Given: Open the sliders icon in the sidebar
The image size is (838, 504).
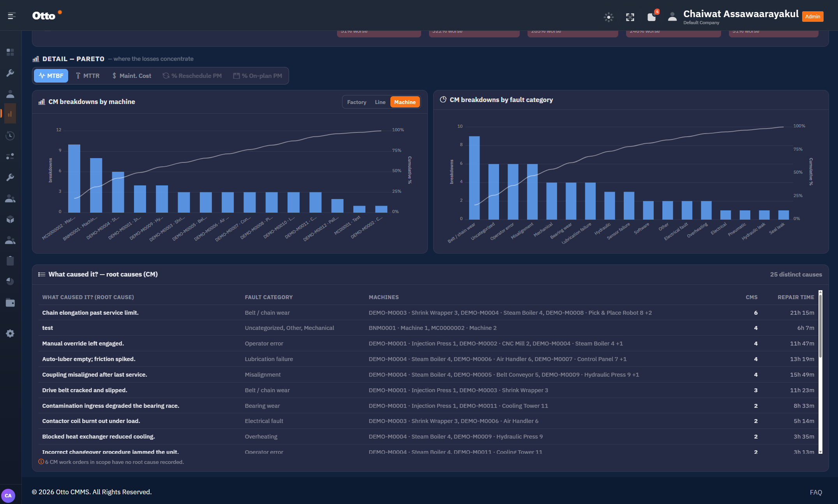Looking at the screenshot, I should point(11,156).
